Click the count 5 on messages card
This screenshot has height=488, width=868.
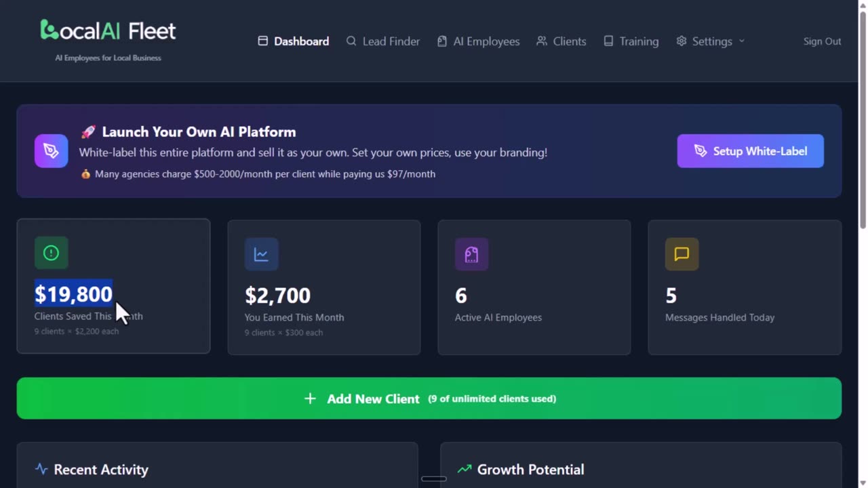point(671,296)
